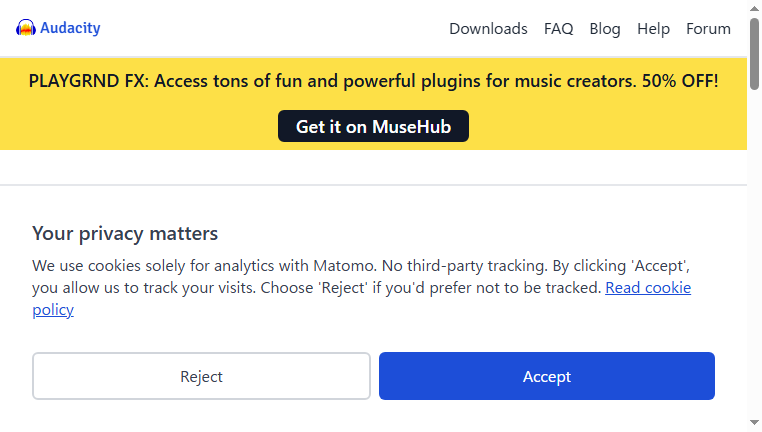Open the Downloads page

tap(488, 29)
